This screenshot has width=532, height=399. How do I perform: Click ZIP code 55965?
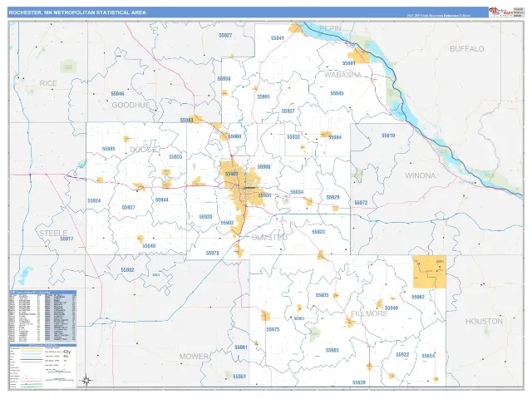tap(332, 351)
